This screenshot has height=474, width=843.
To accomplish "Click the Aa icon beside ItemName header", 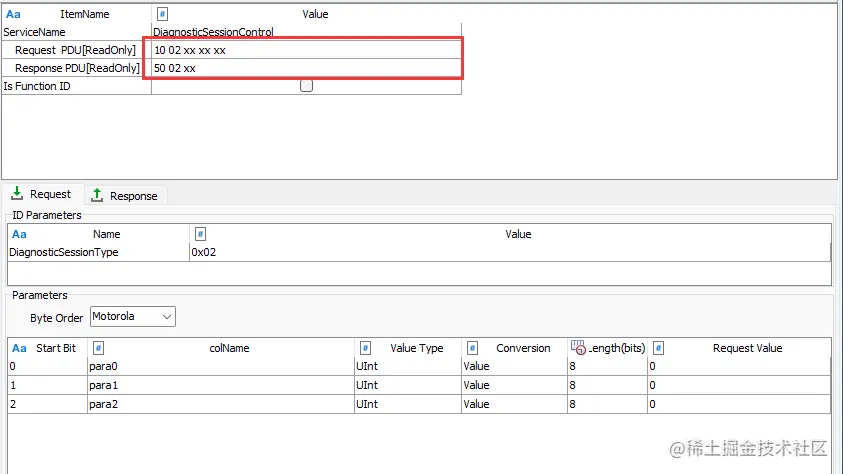I will (13, 15).
